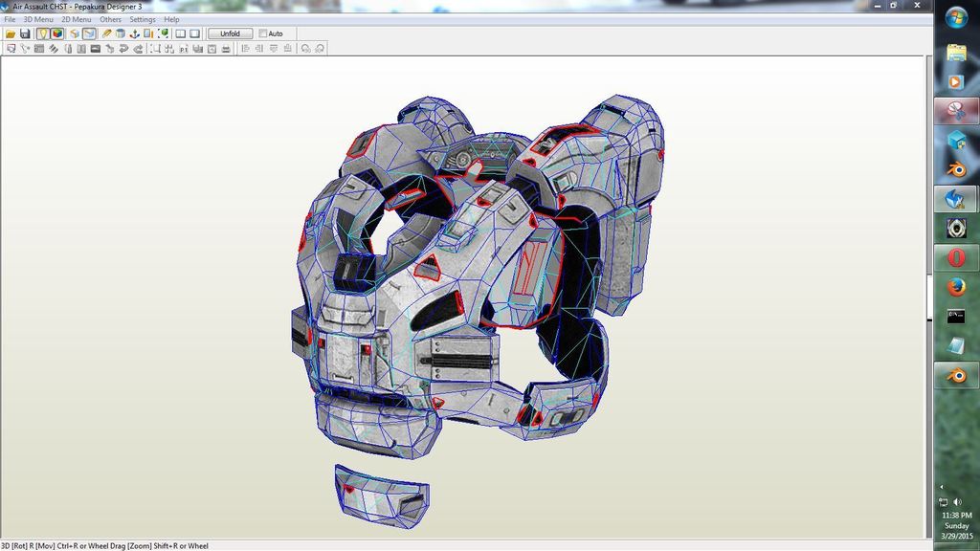
Task: Click the Windows Start orb
Action: pyautogui.click(x=956, y=18)
